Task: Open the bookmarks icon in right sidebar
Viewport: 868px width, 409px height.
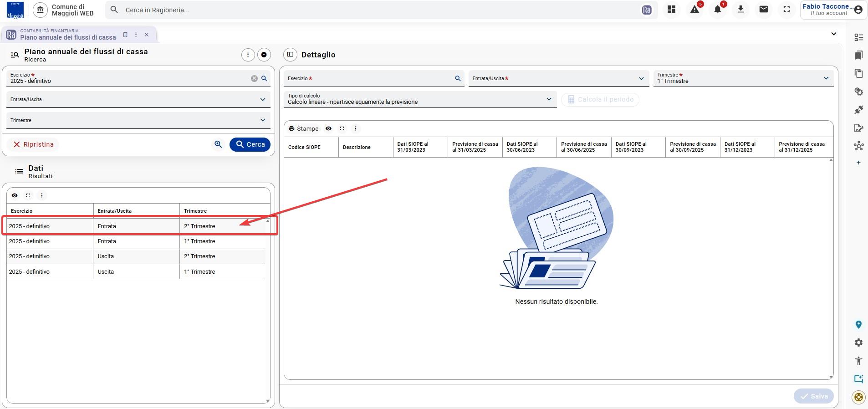Action: (858, 56)
